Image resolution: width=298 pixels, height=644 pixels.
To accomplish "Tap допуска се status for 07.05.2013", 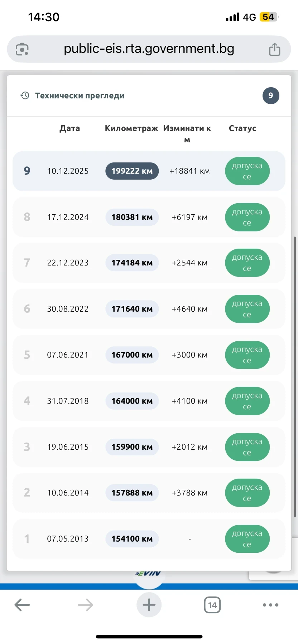I will 247,539.
